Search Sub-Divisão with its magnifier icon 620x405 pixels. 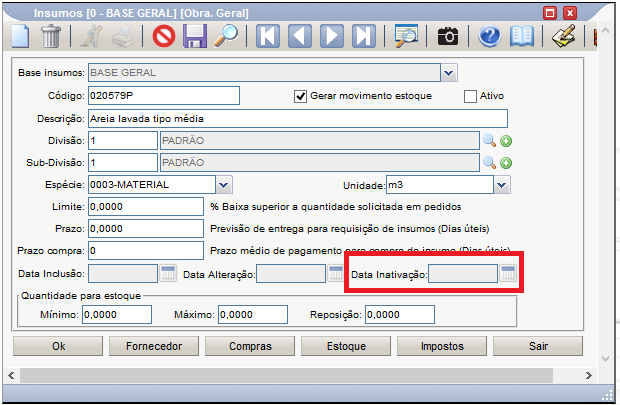(489, 163)
